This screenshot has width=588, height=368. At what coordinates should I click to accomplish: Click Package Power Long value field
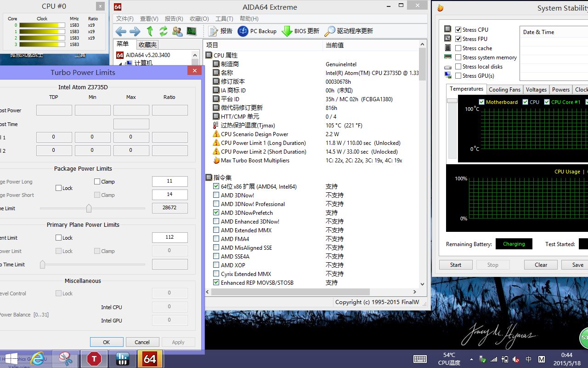point(170,181)
